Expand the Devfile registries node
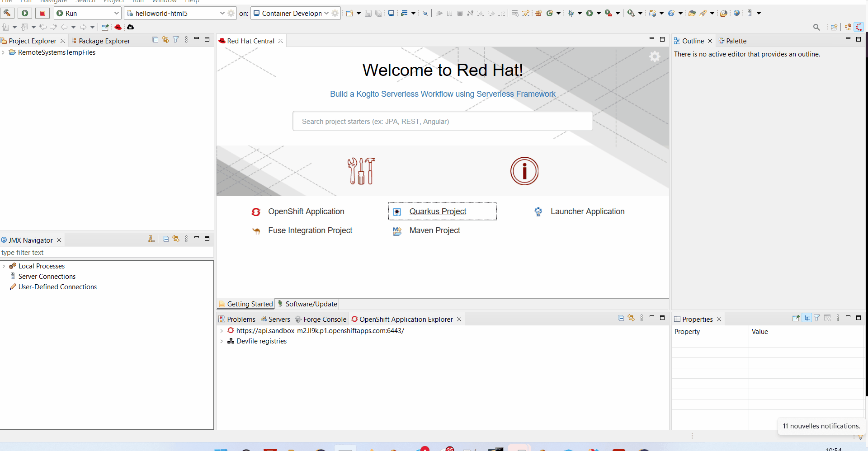868x451 pixels. tap(222, 341)
